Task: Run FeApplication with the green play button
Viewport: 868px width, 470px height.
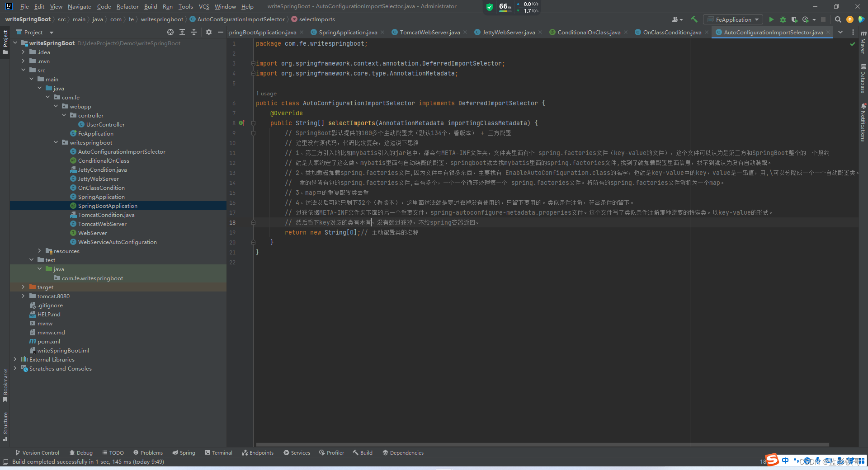Action: point(771,19)
